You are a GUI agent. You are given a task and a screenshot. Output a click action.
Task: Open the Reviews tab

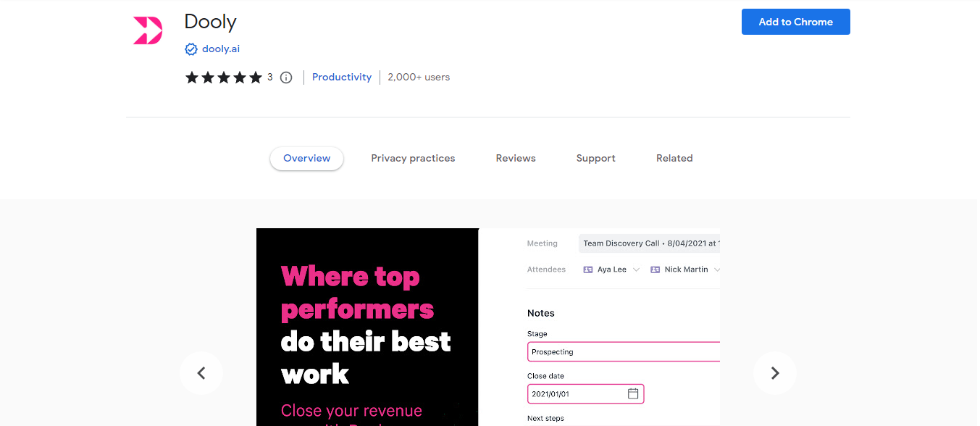515,158
